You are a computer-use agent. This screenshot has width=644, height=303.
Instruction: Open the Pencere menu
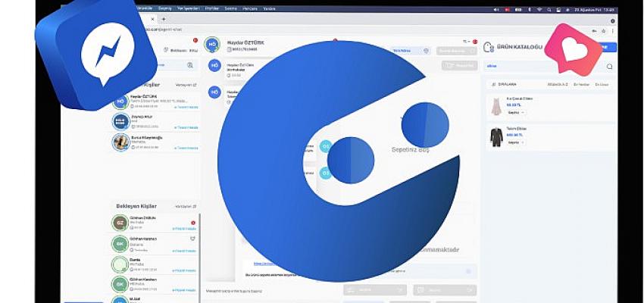(x=250, y=8)
